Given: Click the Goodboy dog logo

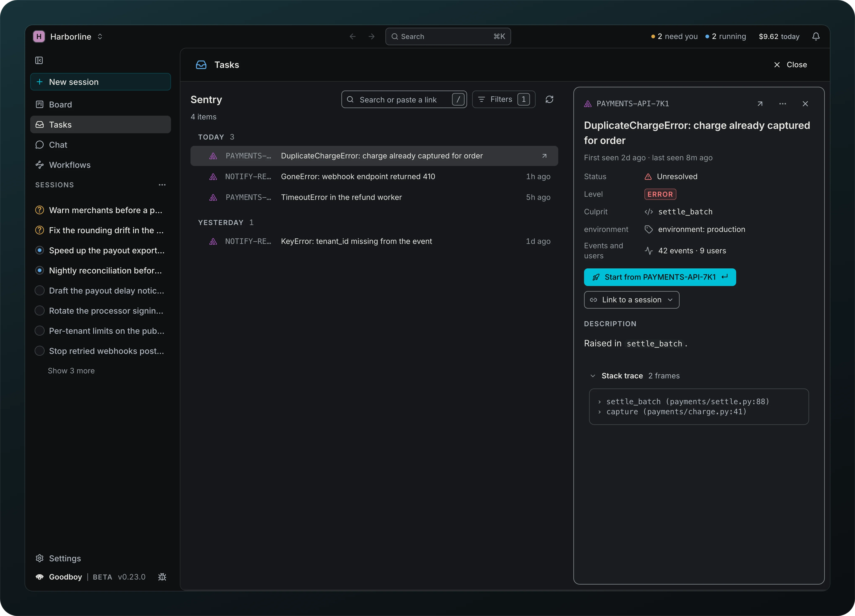Looking at the screenshot, I should [x=39, y=577].
